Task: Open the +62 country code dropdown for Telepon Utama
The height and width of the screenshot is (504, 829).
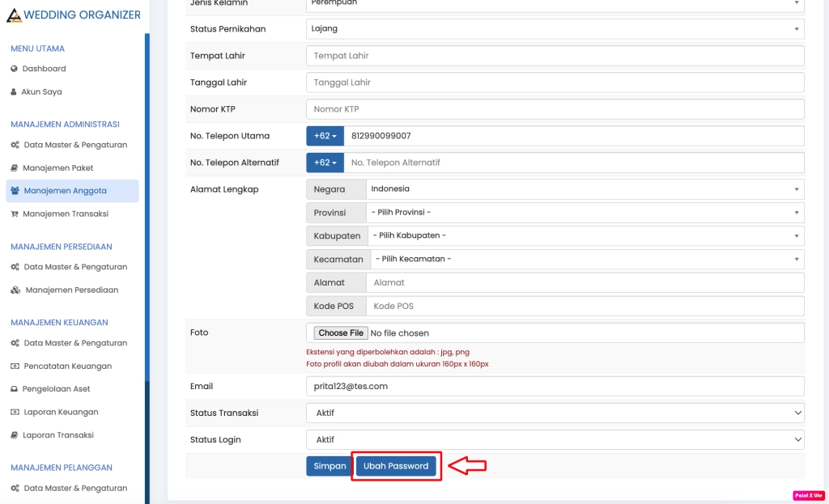Action: pyautogui.click(x=324, y=135)
